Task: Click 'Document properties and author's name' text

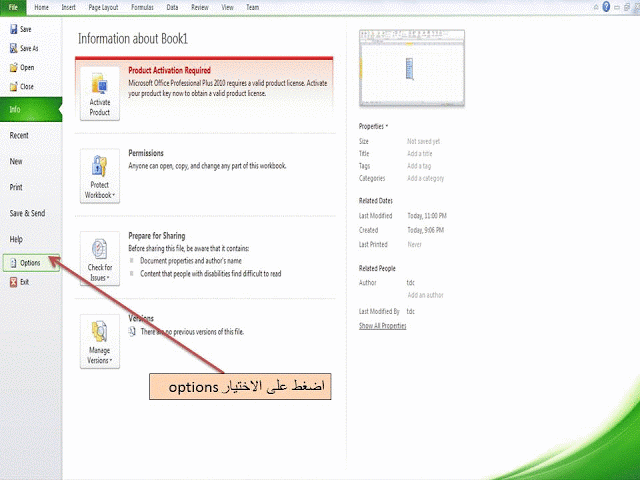Action: (x=191, y=260)
